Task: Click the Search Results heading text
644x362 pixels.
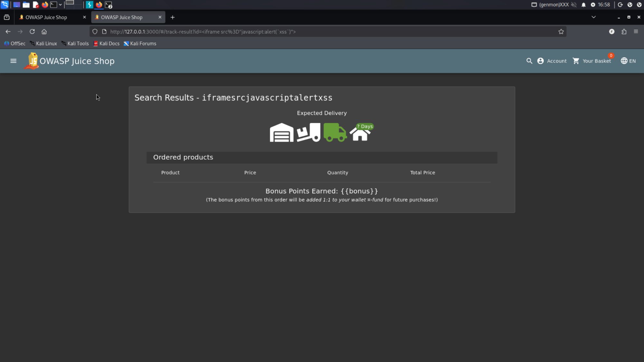Action: pyautogui.click(x=233, y=97)
